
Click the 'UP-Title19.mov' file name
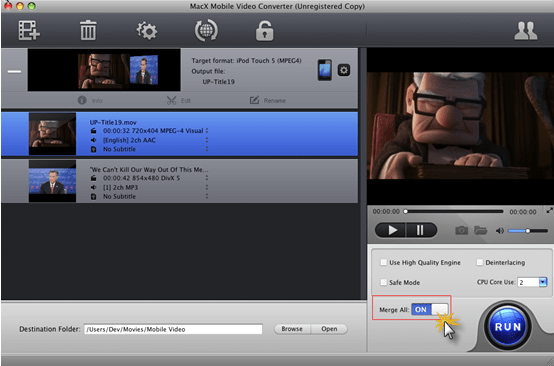[x=113, y=122]
